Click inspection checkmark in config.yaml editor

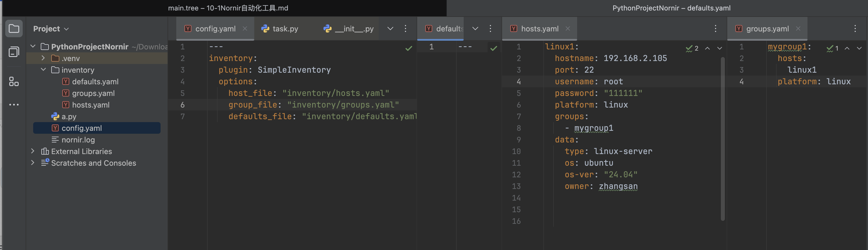click(408, 49)
